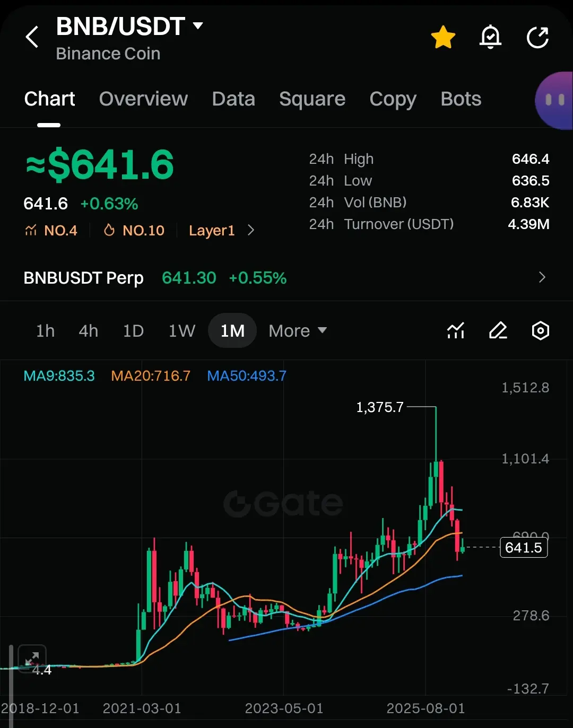The image size is (573, 728).
Task: Go to the Bots tab
Action: click(461, 99)
